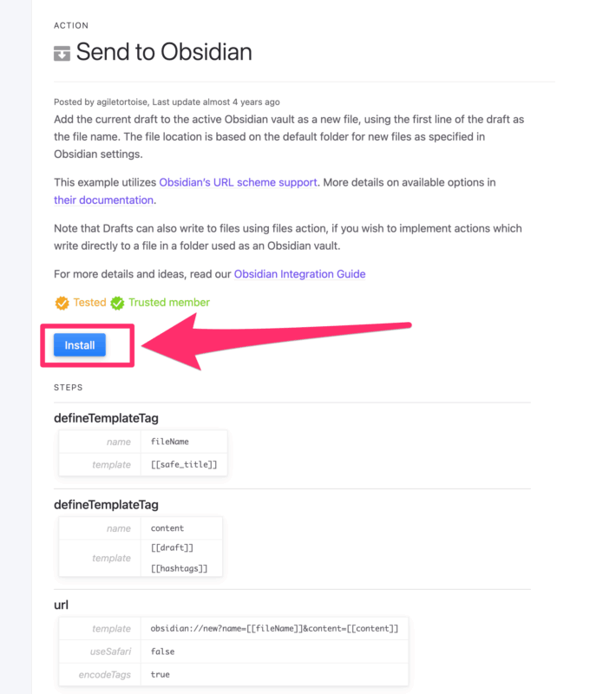616x694 pixels.
Task: Click the encodeTags true value
Action: (161, 675)
